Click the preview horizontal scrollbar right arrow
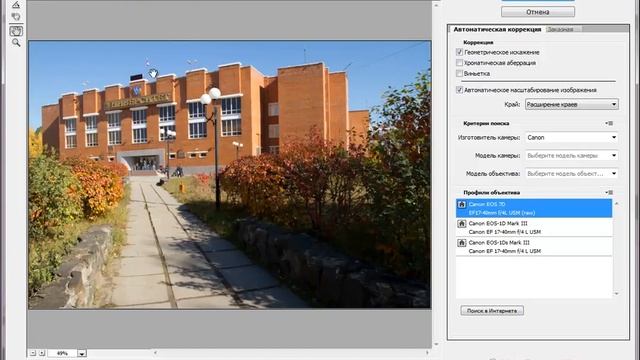 click(x=427, y=352)
